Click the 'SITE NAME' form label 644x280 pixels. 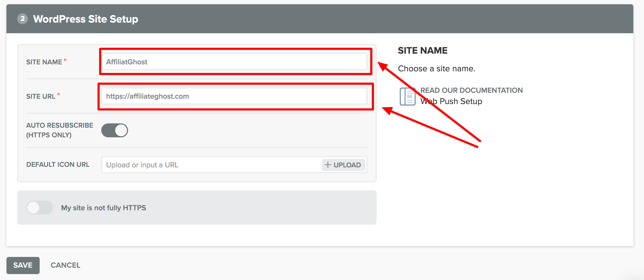point(44,62)
